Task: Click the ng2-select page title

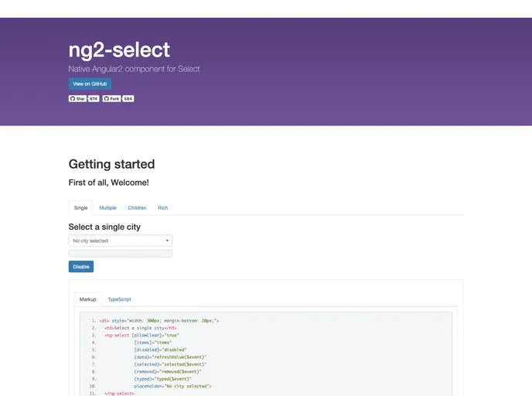Action: (x=119, y=49)
